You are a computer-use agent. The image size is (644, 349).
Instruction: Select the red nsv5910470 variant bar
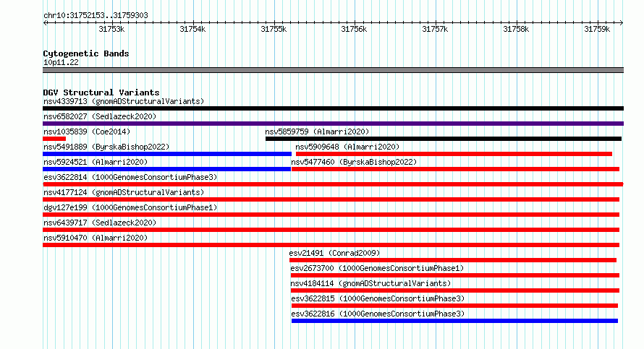pyautogui.click(x=331, y=245)
